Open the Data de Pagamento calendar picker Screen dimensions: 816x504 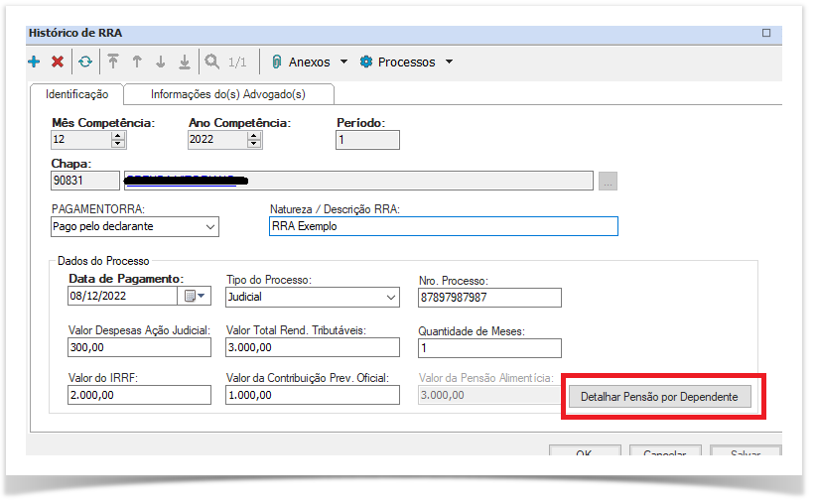pos(195,296)
